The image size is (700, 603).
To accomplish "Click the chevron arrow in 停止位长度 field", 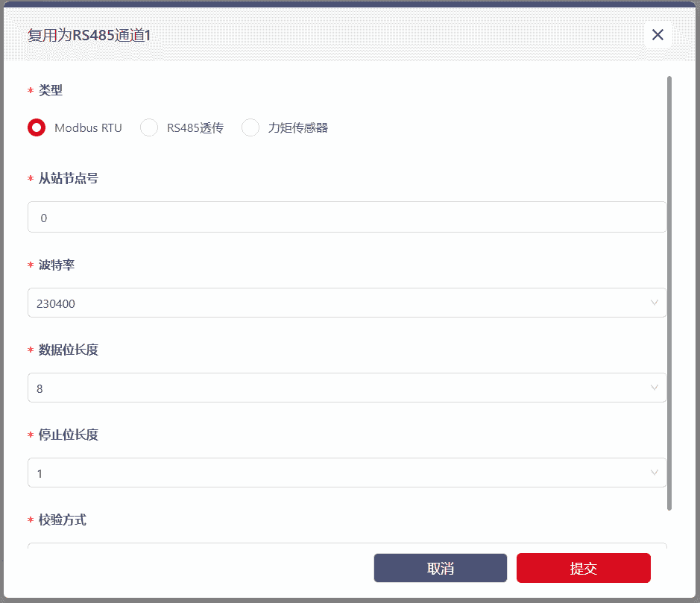I will (x=655, y=473).
